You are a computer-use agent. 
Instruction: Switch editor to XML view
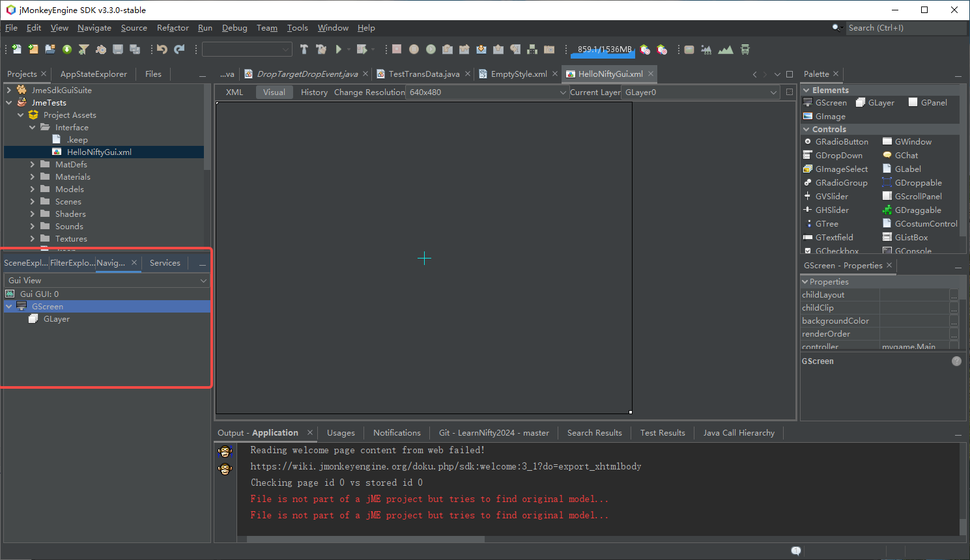point(235,92)
